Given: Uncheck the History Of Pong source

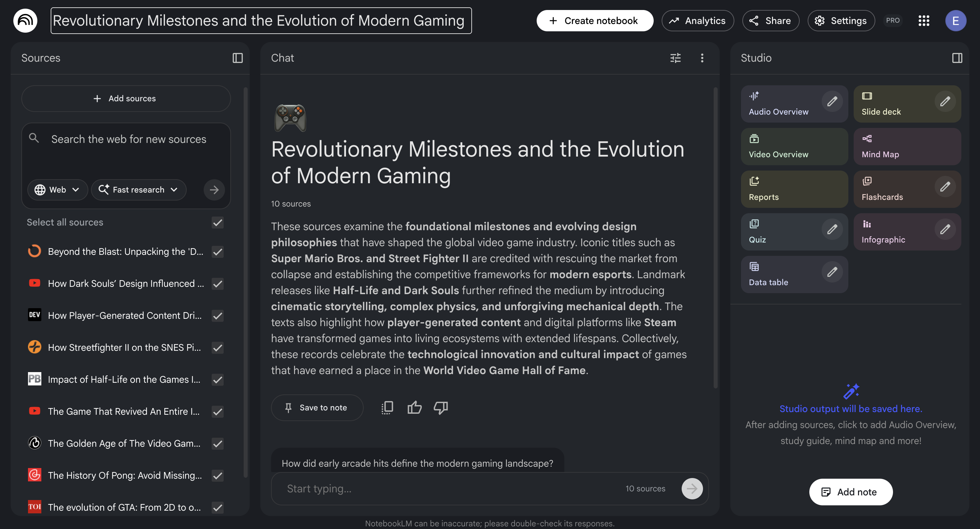Looking at the screenshot, I should tap(218, 475).
